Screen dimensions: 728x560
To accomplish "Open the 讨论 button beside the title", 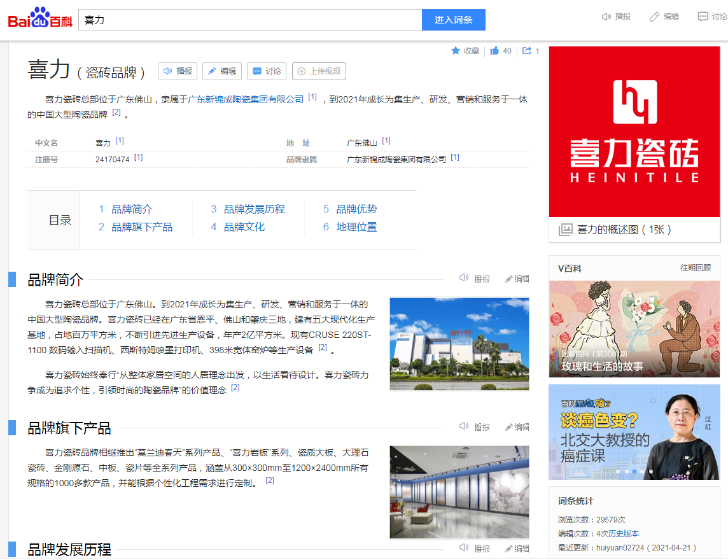I will 267,71.
